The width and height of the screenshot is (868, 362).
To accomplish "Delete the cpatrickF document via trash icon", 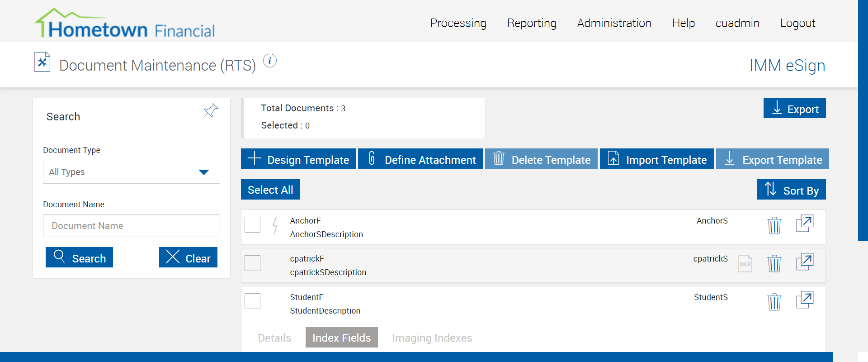I will (x=774, y=263).
